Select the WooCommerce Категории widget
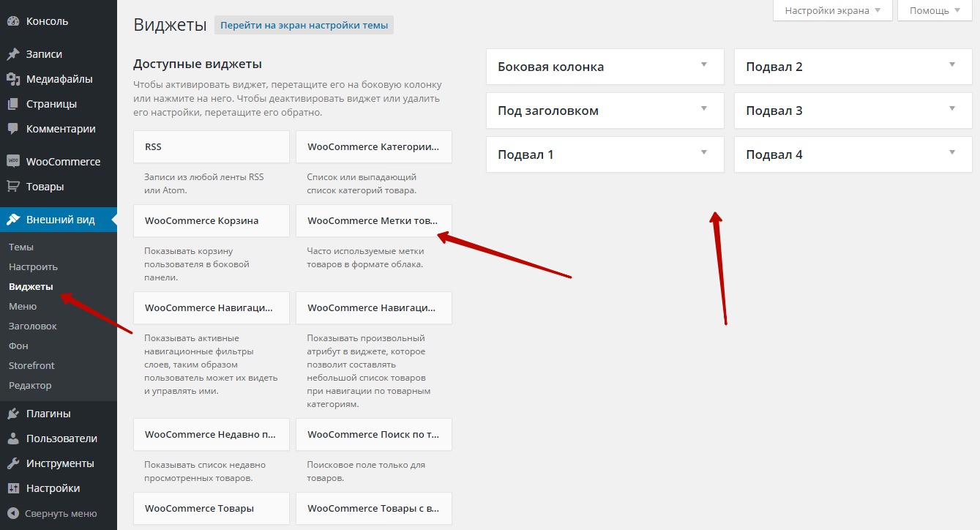Image resolution: width=980 pixels, height=530 pixels. [x=374, y=147]
